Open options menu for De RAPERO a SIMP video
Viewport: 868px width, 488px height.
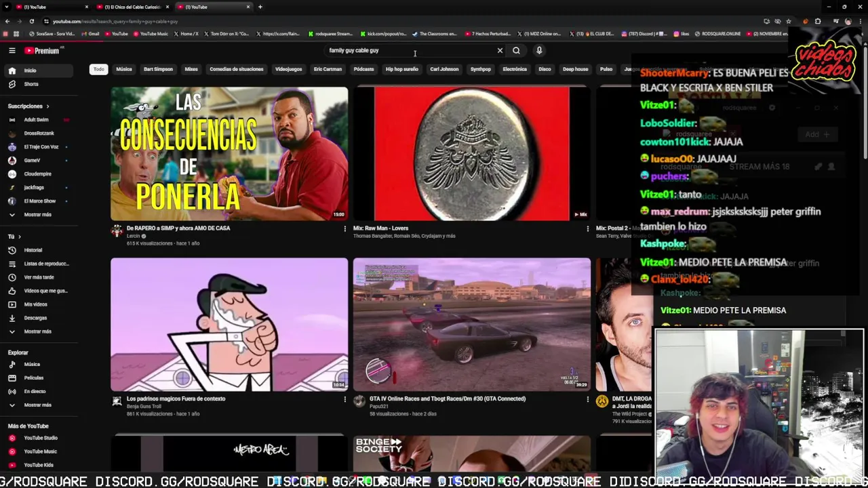point(344,229)
